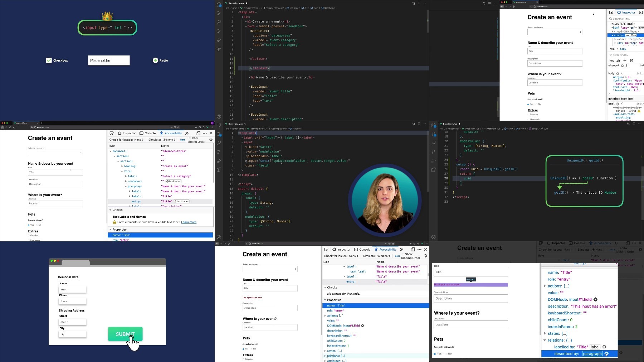The image size is (644, 362).
Task: Open Explorer in the BaseInput.vue template editor
Action: click(219, 125)
